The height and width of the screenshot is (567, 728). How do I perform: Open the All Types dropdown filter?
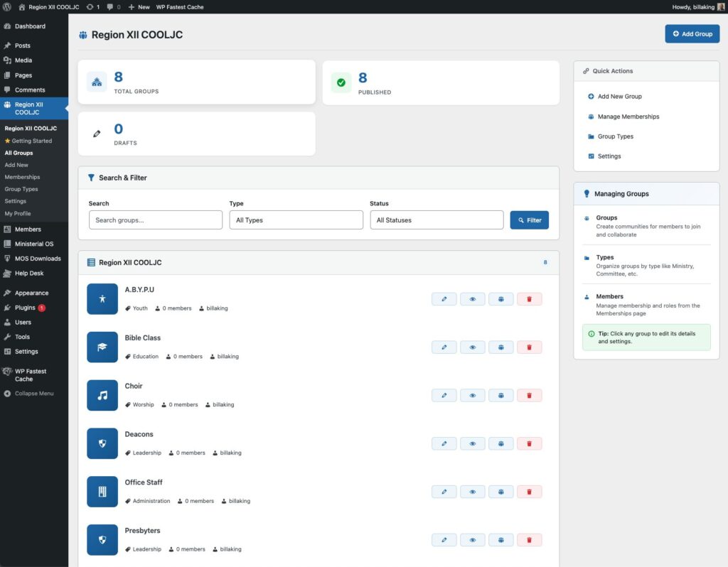(x=296, y=220)
